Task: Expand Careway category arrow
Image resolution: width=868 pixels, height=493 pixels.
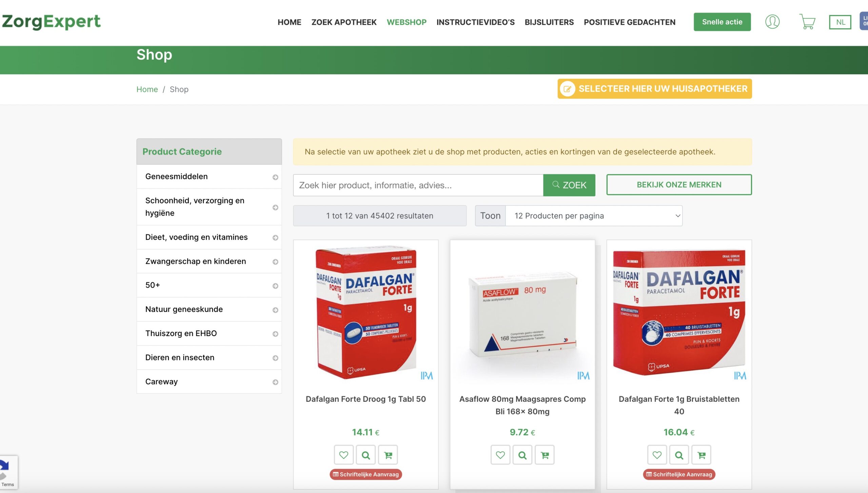Action: [275, 382]
